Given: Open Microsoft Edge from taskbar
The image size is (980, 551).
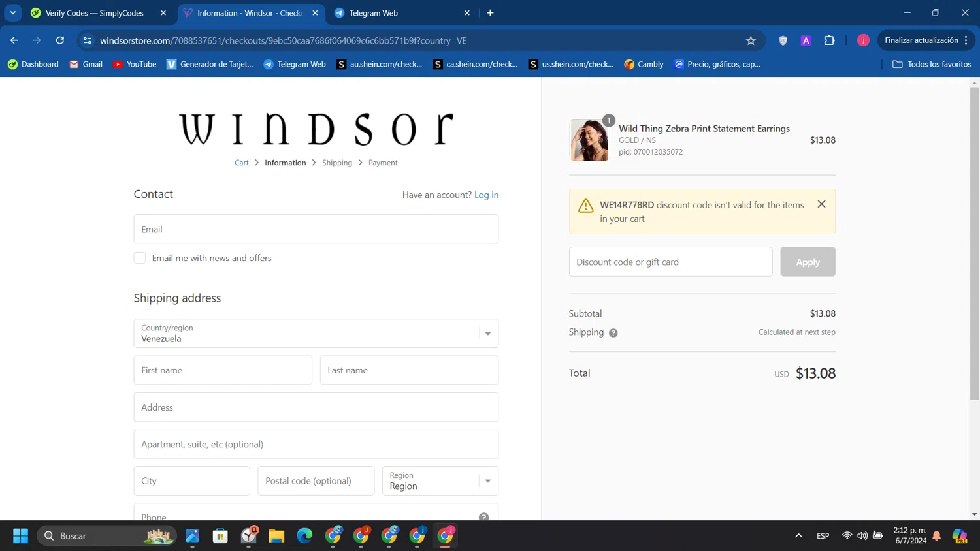Looking at the screenshot, I should click(304, 536).
